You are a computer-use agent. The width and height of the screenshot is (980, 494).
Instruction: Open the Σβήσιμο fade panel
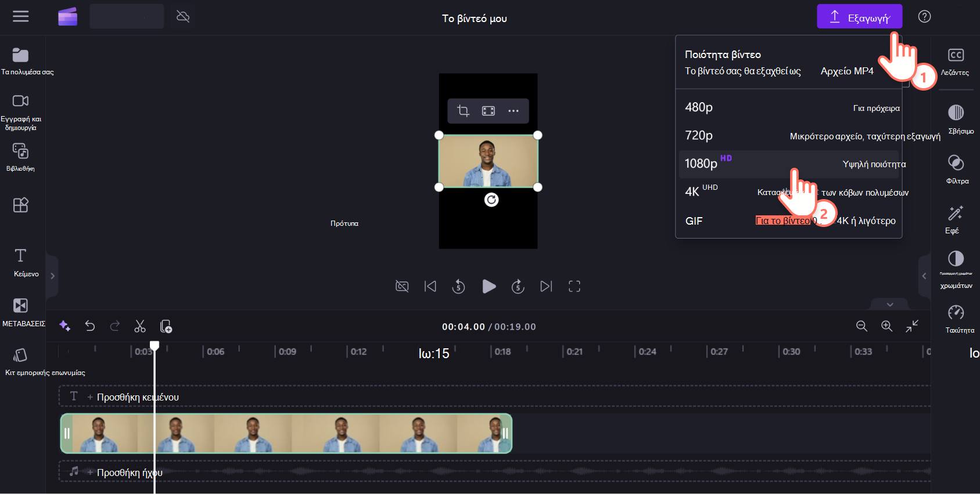tap(956, 119)
